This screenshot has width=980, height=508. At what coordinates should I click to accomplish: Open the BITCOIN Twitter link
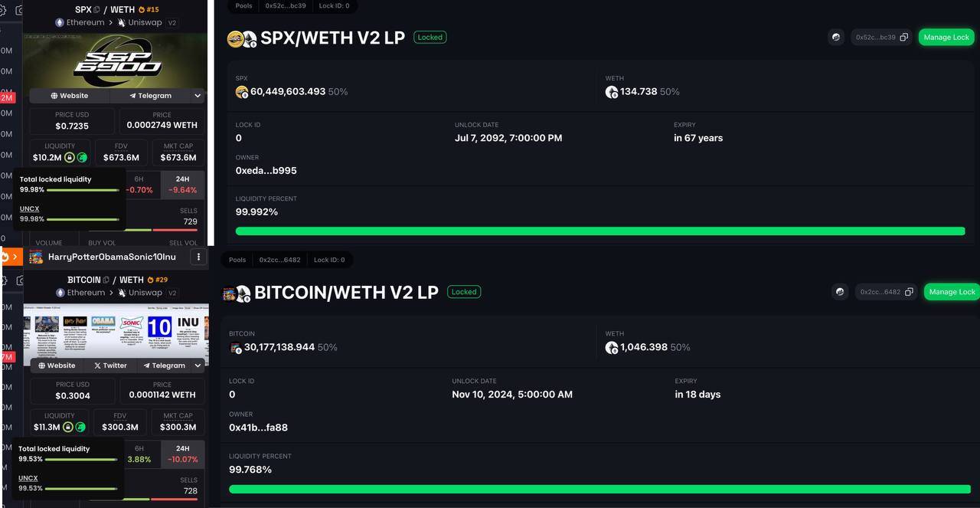(110, 365)
